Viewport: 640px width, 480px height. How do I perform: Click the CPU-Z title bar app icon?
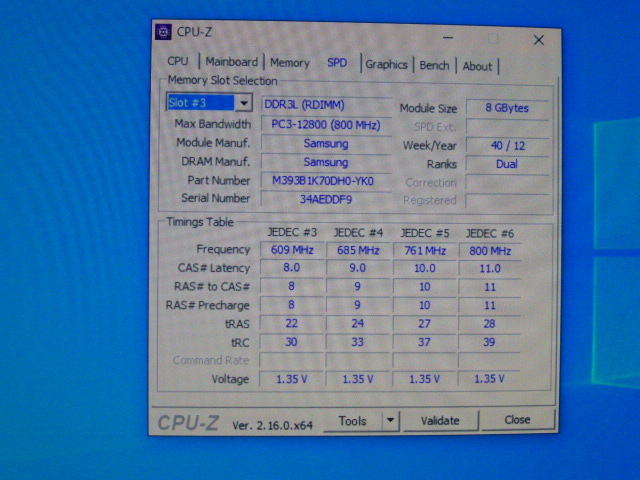coord(163,32)
